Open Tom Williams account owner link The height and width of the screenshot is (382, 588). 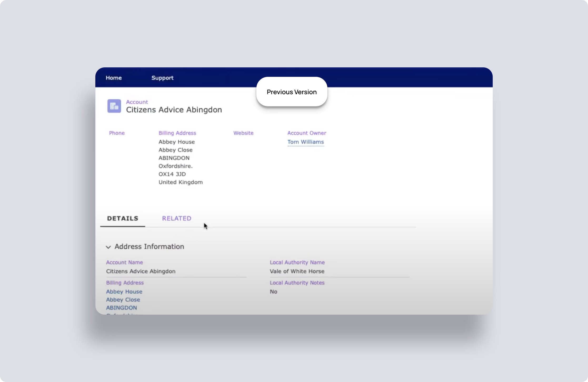coord(306,142)
